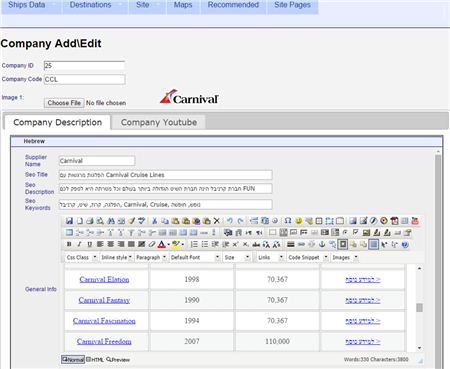Open the Links dropdown

pyautogui.click(x=271, y=257)
